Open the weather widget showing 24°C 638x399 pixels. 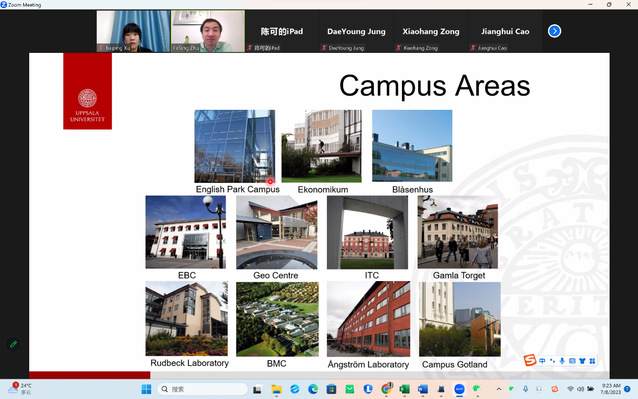click(x=20, y=389)
